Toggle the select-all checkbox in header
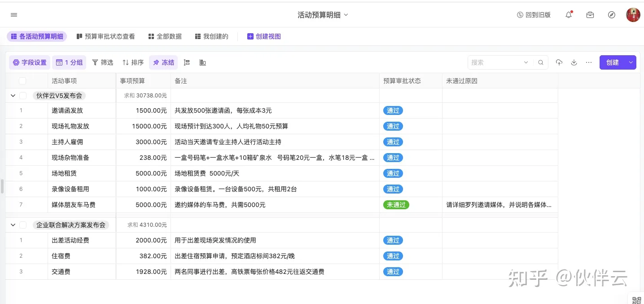 coord(22,81)
